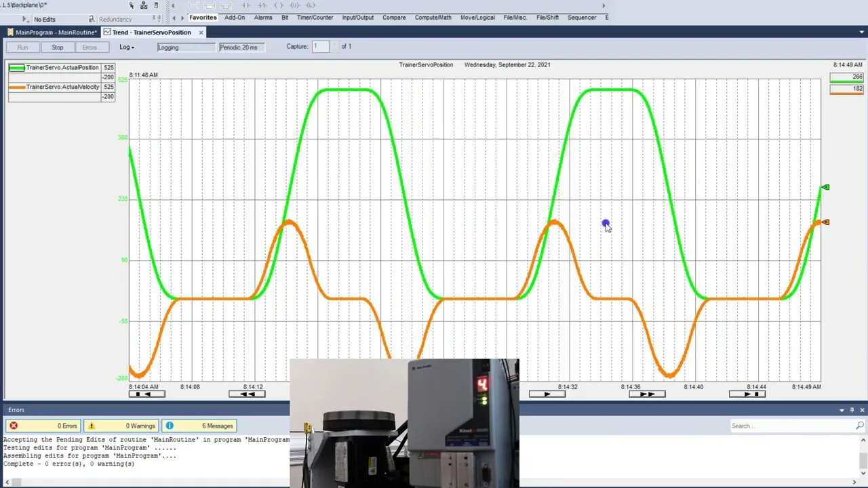Image resolution: width=868 pixels, height=488 pixels.
Task: Switch to the MainProgram - MainRoutine tab
Action: click(51, 32)
